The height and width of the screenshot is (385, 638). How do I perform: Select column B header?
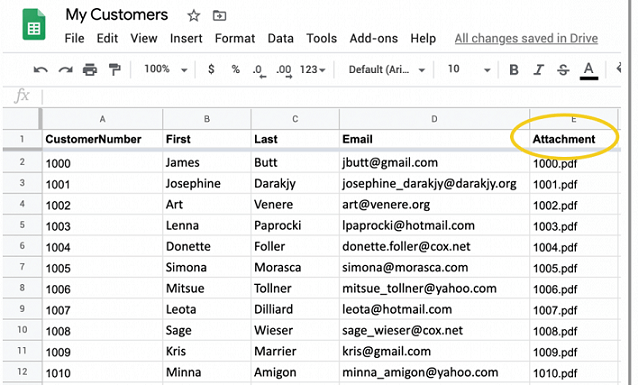click(x=207, y=119)
